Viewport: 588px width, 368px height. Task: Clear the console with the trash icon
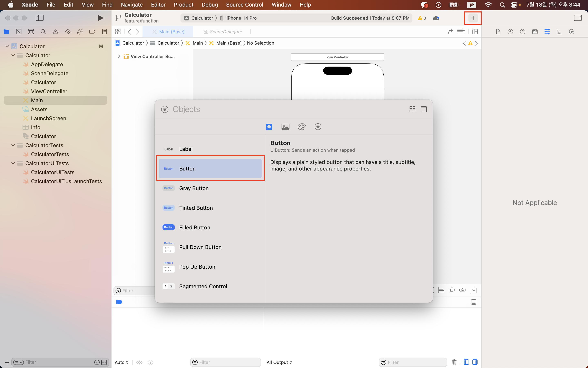click(454, 362)
